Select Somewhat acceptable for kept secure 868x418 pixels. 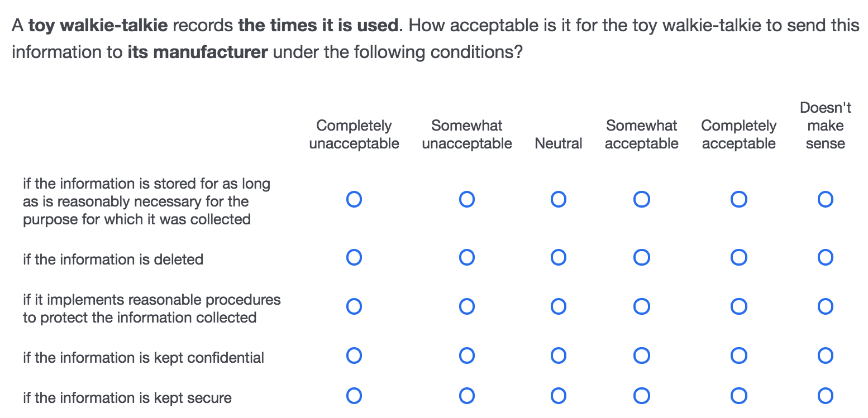pyautogui.click(x=641, y=396)
